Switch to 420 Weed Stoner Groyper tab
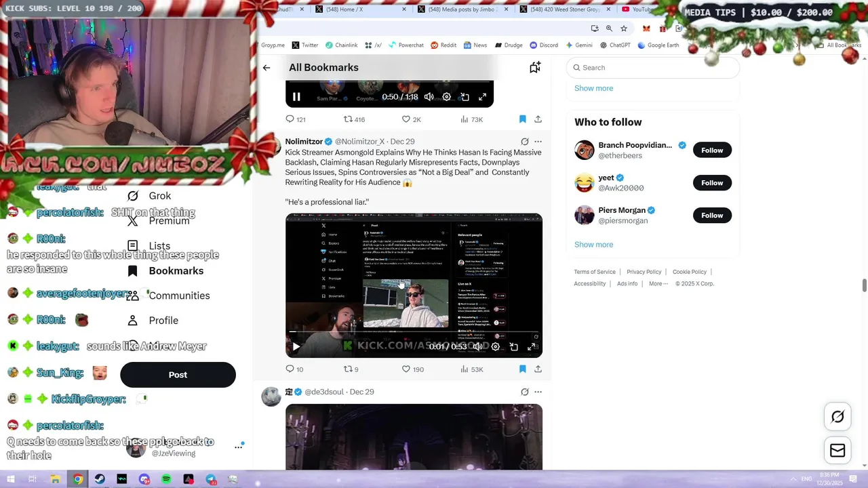Viewport: 868px width, 488px height. (x=566, y=9)
